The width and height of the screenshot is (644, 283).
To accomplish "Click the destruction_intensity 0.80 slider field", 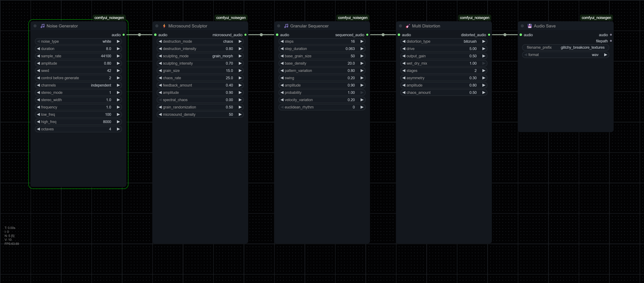I will click(200, 49).
